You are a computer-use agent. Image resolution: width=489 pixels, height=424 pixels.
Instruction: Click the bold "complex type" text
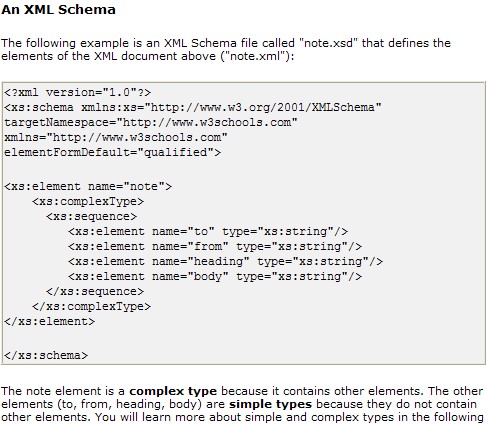tap(173, 391)
